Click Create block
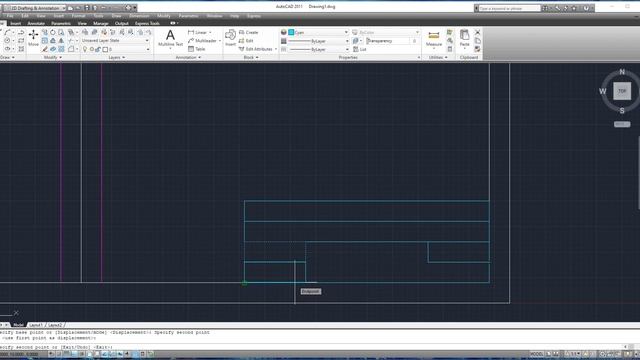This screenshot has width=640, height=360. (249, 32)
